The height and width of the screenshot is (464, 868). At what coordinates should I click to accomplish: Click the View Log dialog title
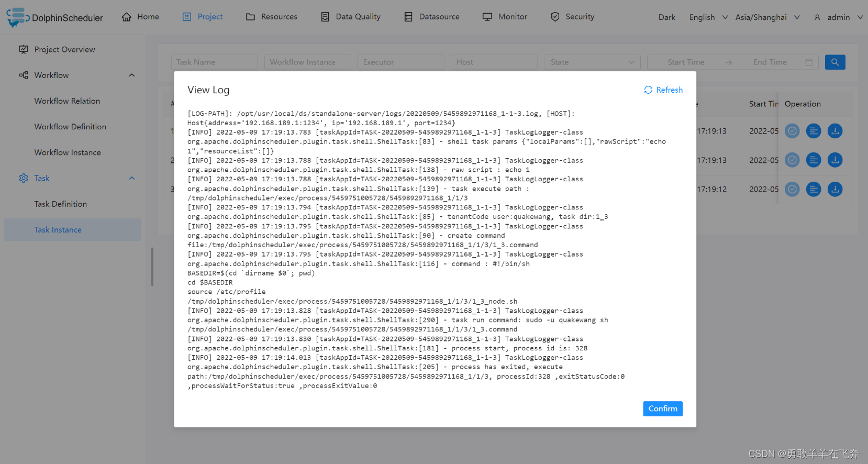pos(208,90)
